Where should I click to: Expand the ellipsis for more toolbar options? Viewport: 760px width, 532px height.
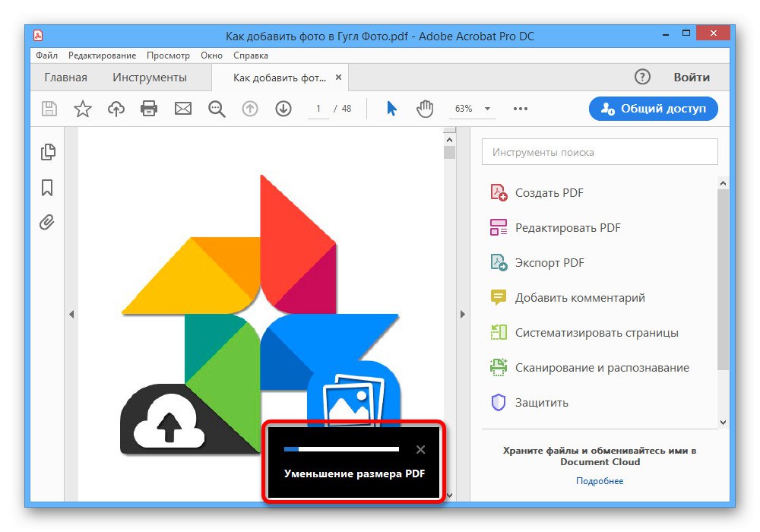[520, 109]
